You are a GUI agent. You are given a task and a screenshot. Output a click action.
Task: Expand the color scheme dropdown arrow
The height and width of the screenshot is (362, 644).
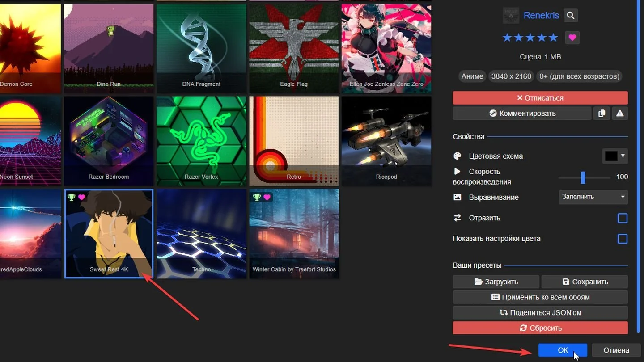[x=623, y=156]
